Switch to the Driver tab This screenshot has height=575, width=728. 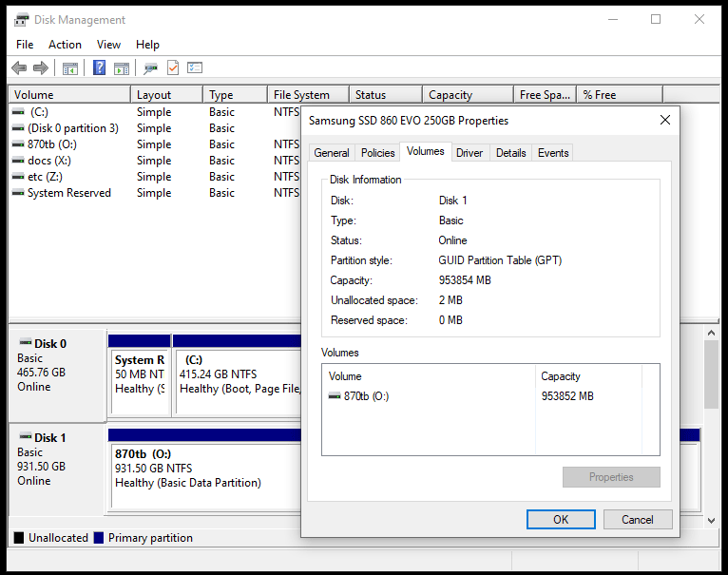pyautogui.click(x=469, y=153)
